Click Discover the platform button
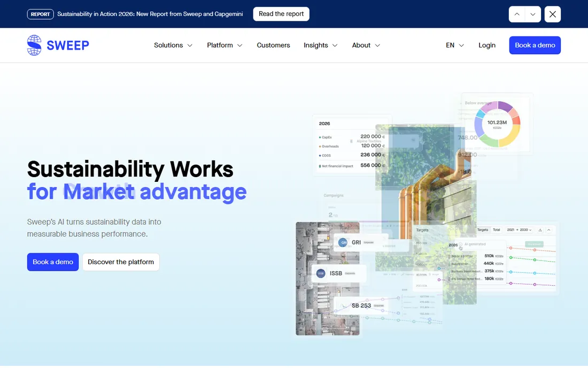 click(x=121, y=262)
